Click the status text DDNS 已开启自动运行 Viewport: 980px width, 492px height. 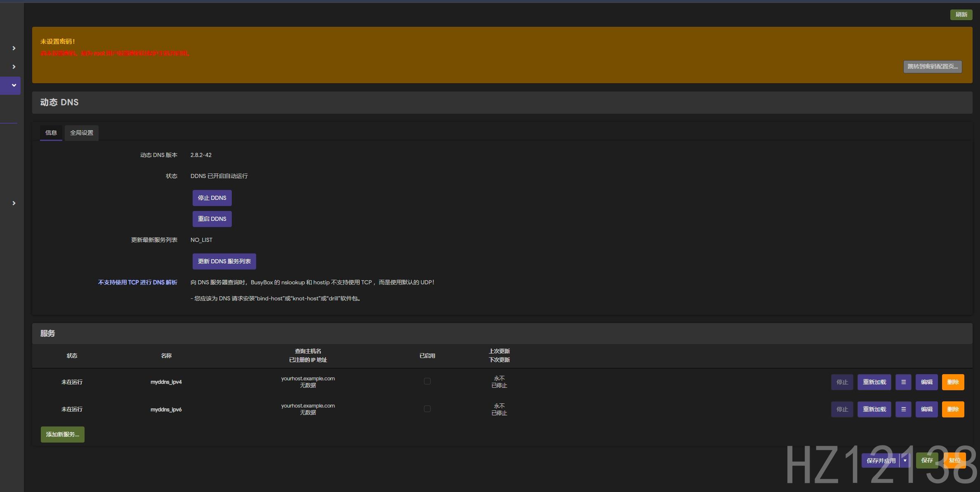219,176
